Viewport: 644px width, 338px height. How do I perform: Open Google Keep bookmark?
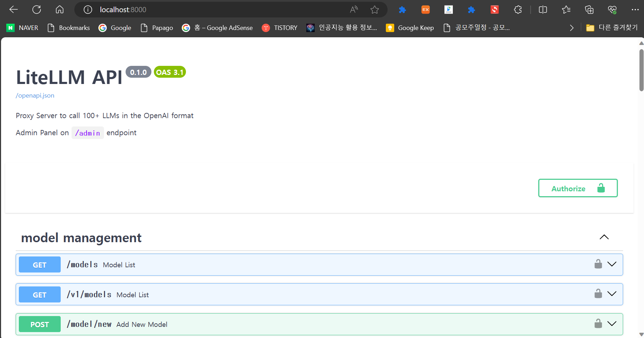tap(410, 28)
